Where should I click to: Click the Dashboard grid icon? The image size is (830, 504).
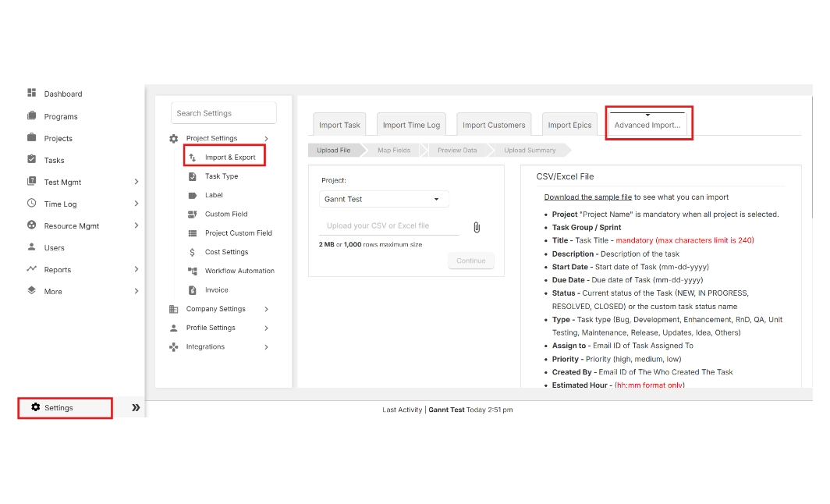point(32,93)
